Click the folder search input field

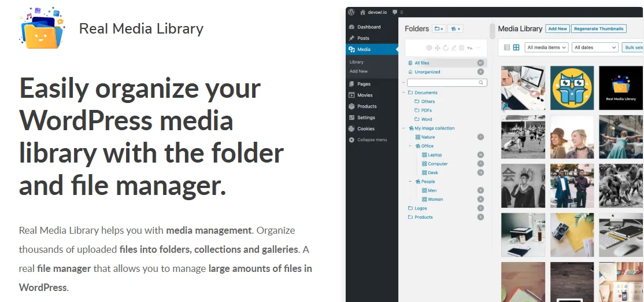click(x=447, y=83)
